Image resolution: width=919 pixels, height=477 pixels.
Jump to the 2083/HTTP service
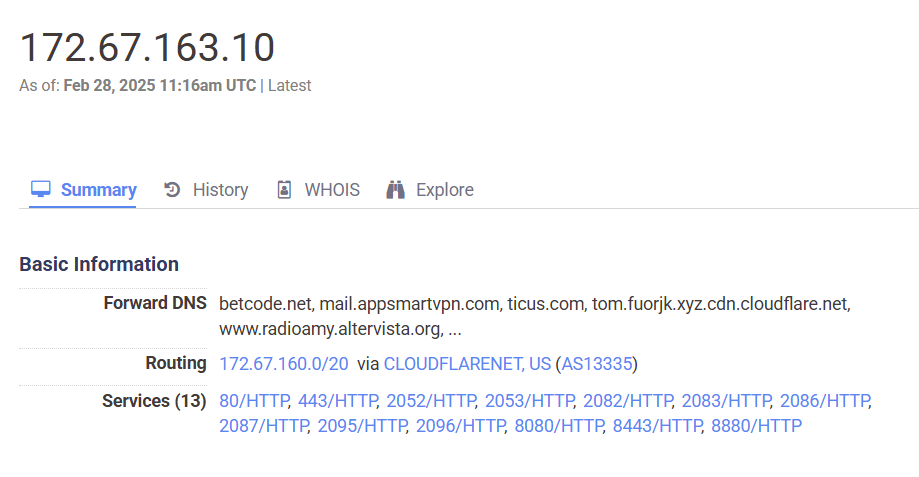725,401
